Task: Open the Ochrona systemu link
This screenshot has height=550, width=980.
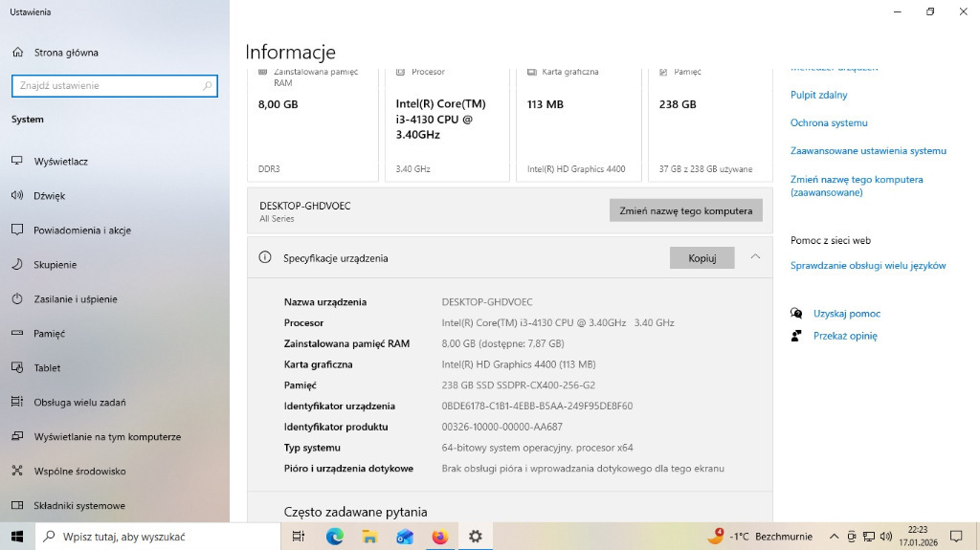Action: tap(829, 122)
